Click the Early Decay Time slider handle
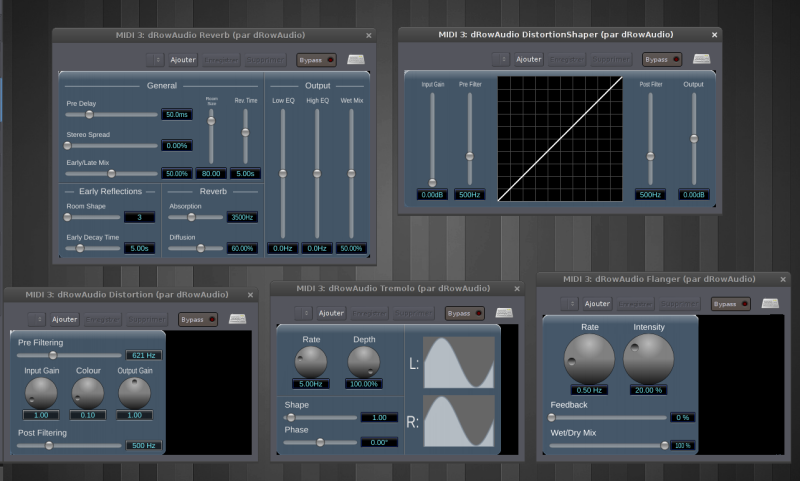This screenshot has width=800, height=481. click(x=80, y=248)
